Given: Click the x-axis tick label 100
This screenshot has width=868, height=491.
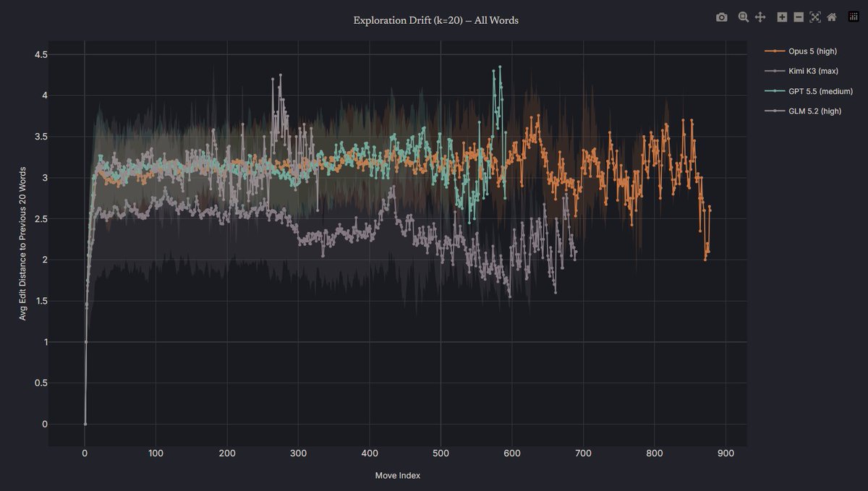Looking at the screenshot, I should click(156, 453).
